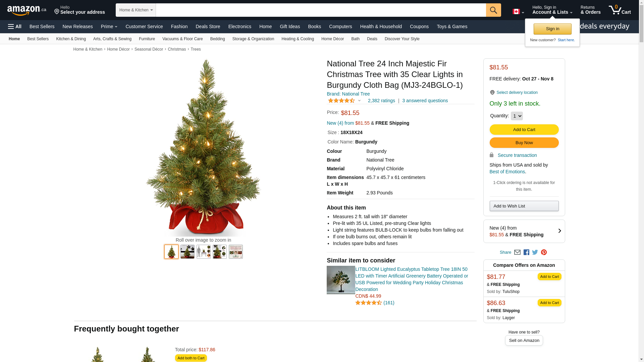Go to Amazon.ca home logo
This screenshot has height=362, width=644.
(27, 10)
